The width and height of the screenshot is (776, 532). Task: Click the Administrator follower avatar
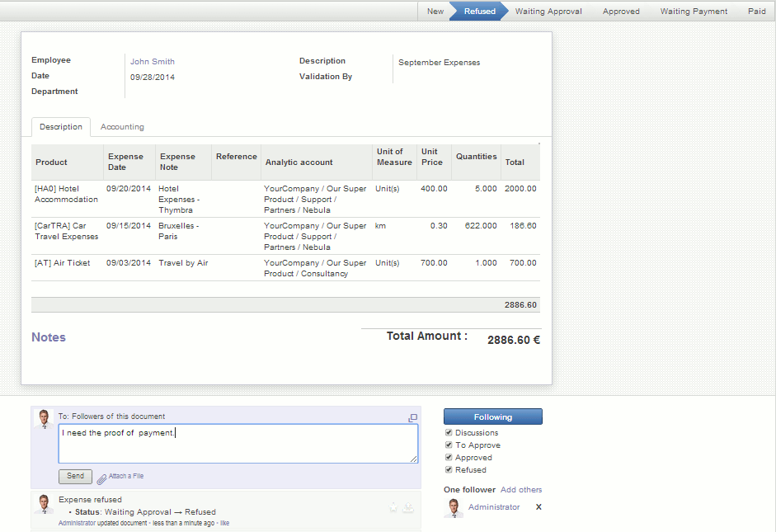(453, 507)
